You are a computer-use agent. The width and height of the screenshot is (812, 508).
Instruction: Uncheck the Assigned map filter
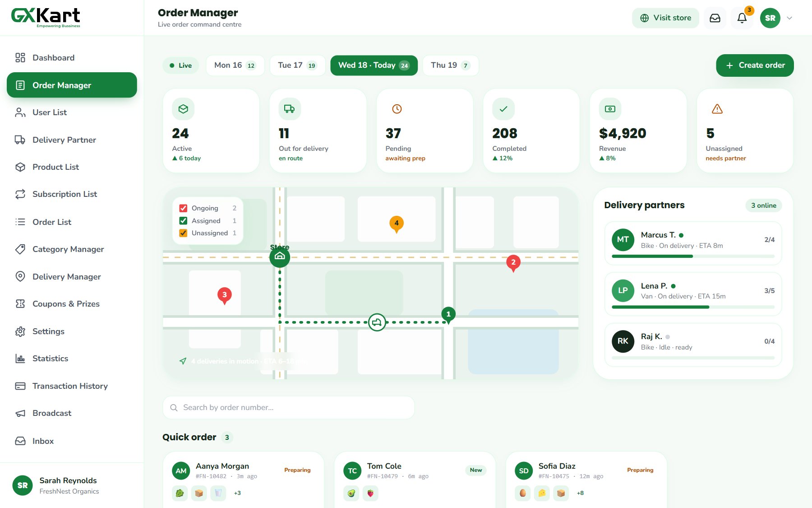click(183, 221)
